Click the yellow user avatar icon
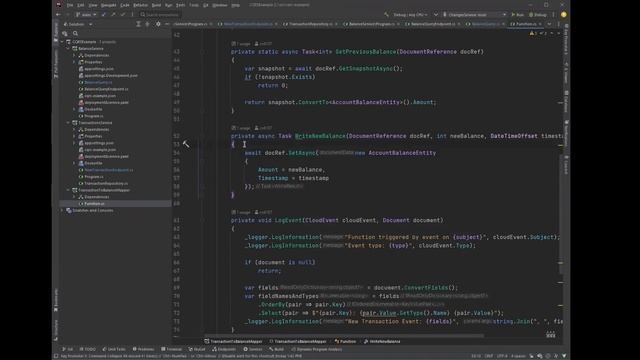640x360 pixels. click(564, 15)
